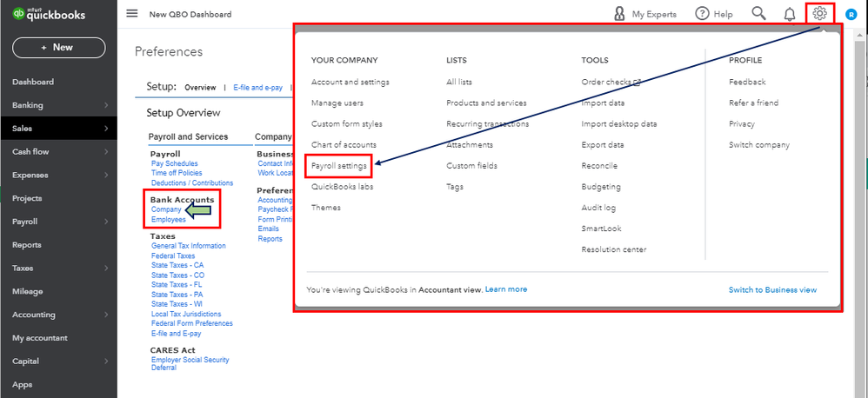The height and width of the screenshot is (398, 868).
Task: Open Tags list
Action: (x=455, y=187)
